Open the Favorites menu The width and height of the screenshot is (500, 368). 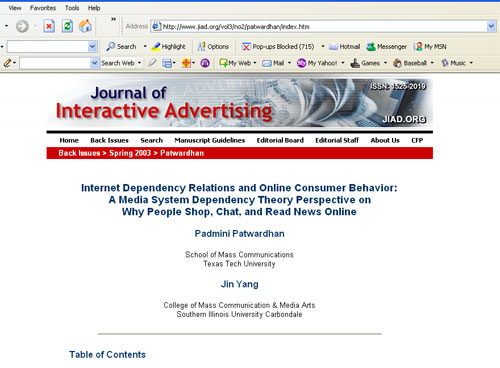[43, 8]
